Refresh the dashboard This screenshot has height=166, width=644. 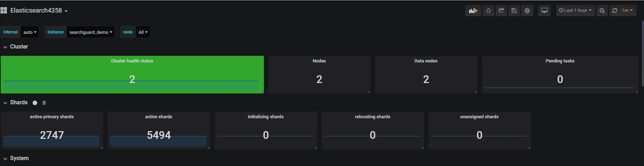coord(615,10)
